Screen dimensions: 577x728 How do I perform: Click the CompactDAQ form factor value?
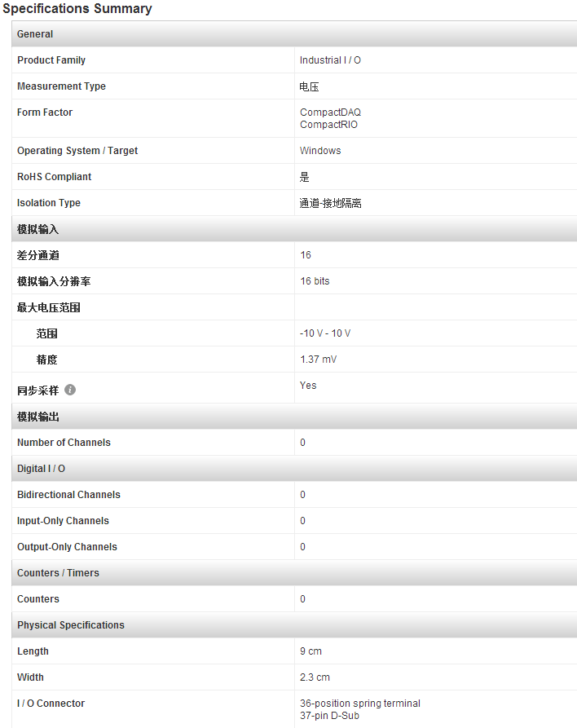click(330, 113)
